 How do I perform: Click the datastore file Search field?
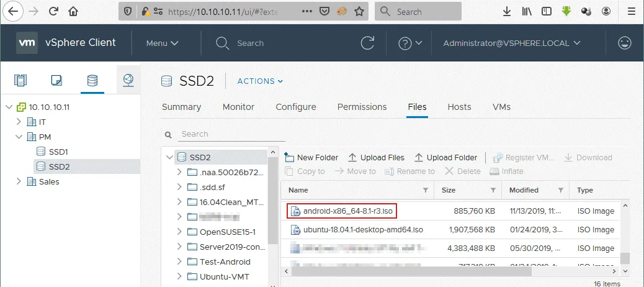(x=231, y=134)
